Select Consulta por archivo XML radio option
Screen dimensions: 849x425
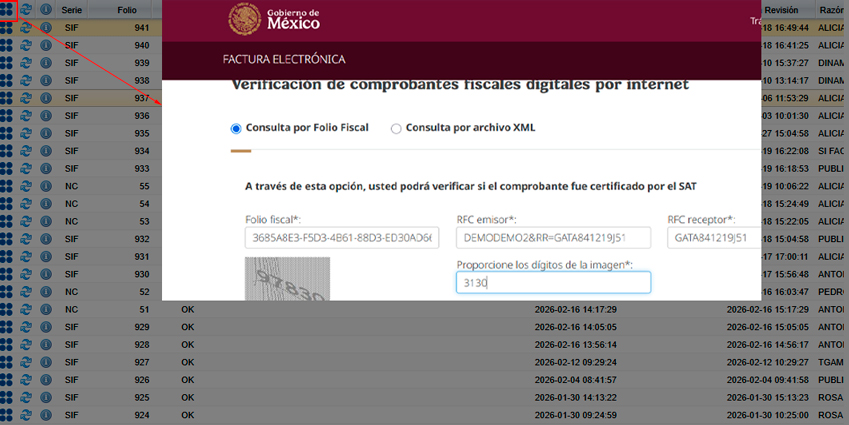tap(396, 128)
